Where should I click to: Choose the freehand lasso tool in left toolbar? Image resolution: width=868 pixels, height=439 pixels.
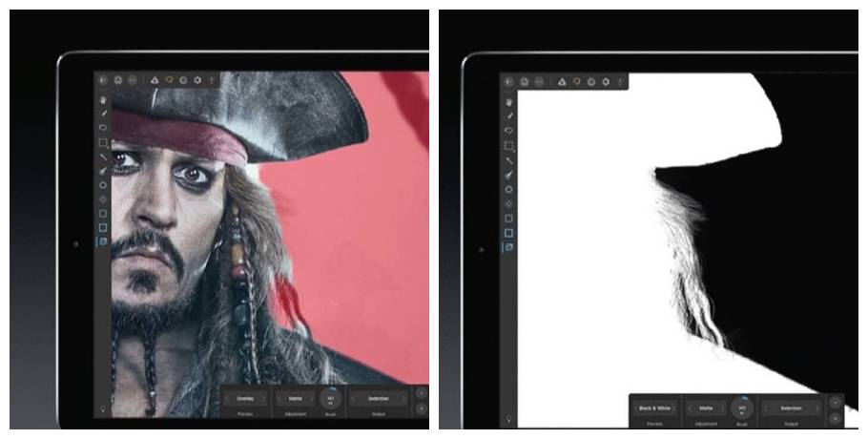tap(103, 128)
